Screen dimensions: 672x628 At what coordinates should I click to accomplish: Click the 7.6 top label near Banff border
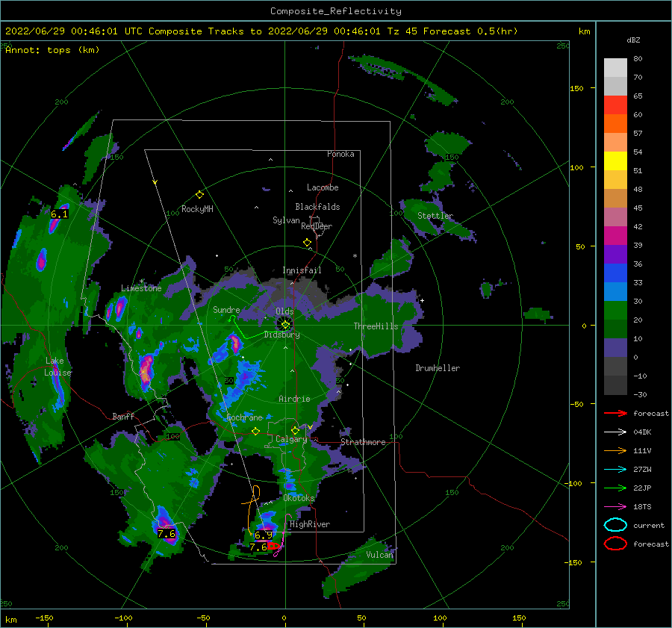pyautogui.click(x=167, y=534)
